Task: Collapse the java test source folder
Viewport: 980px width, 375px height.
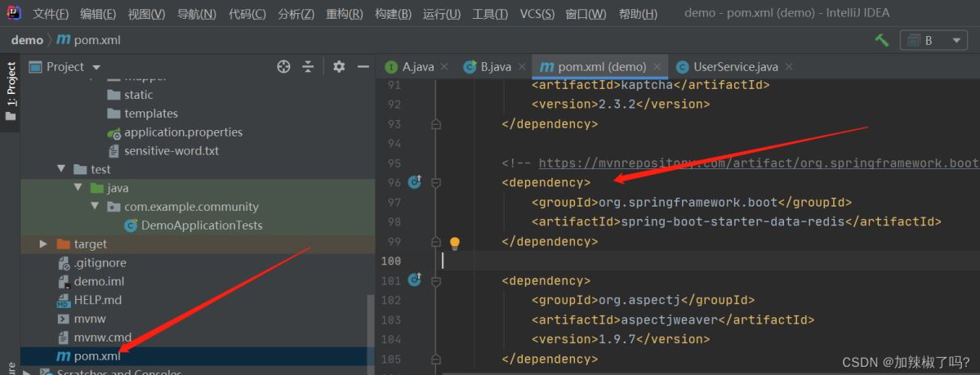Action: (78, 188)
